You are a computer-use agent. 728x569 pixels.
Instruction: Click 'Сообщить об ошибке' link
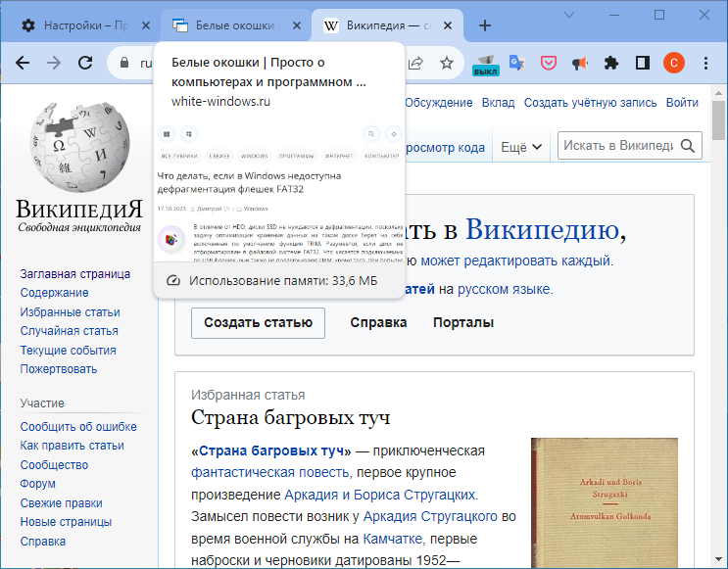tap(78, 427)
